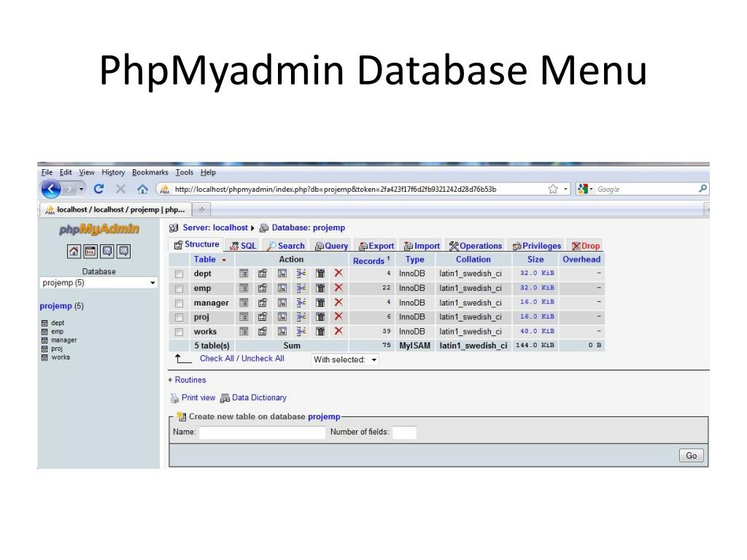Browse the manager table via first action icon
Screen dimensions: 747x560
(244, 303)
